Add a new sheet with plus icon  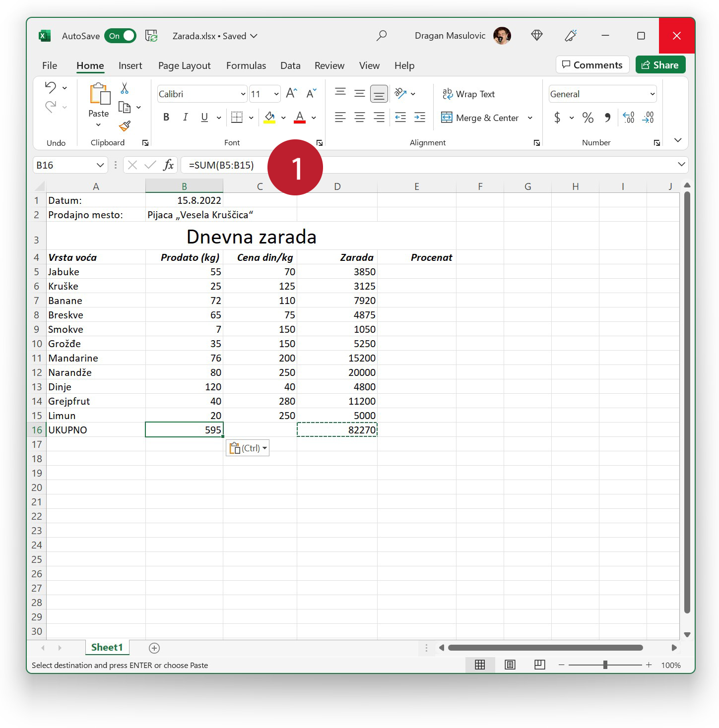[x=154, y=648]
